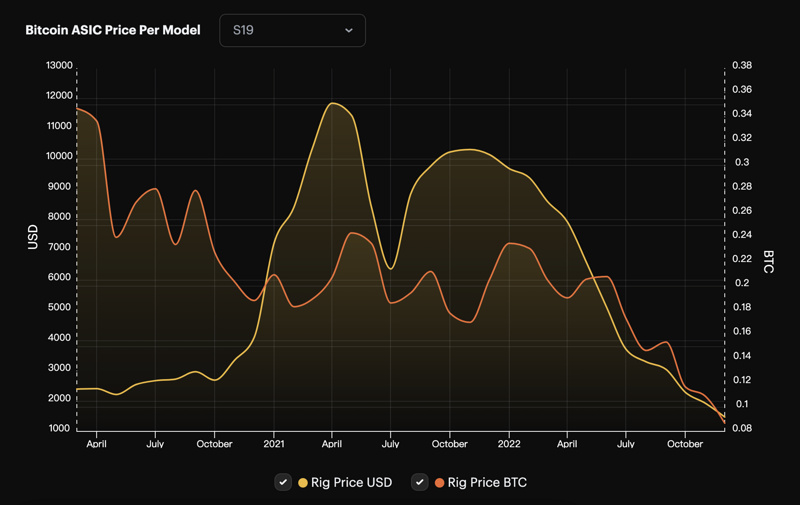Click the S19 text in the model selector
Image resolution: width=800 pixels, height=505 pixels.
coord(243,30)
